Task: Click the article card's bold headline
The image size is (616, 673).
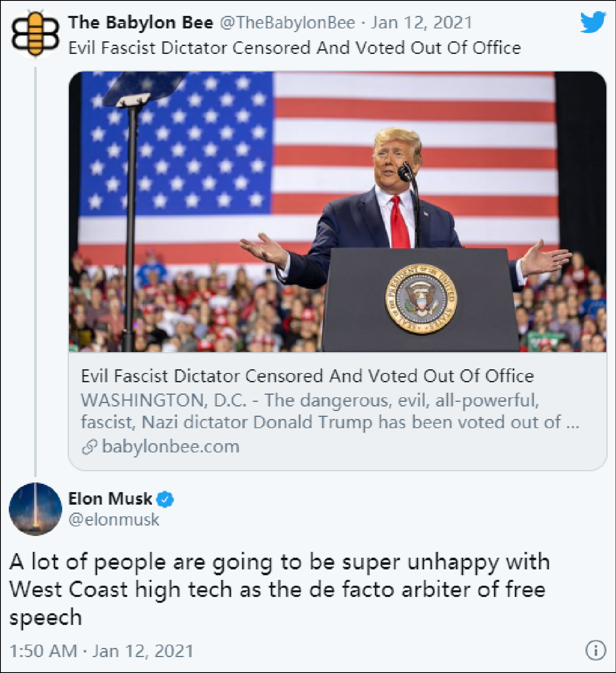Action: coord(307,376)
